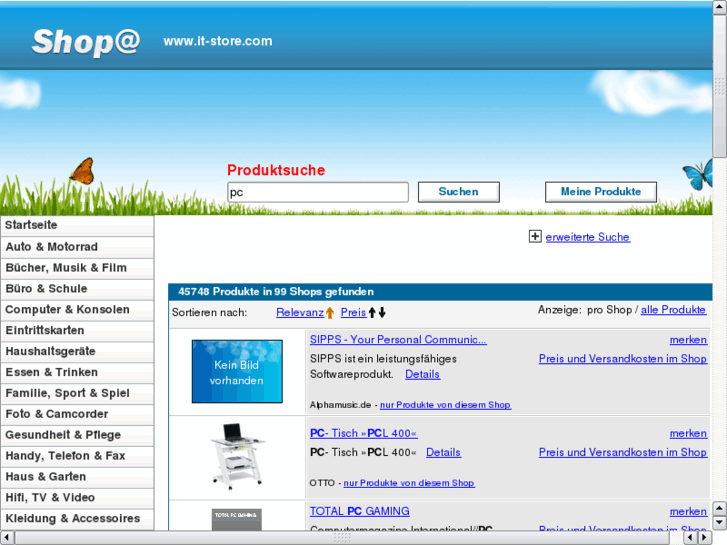Screen dimensions: 727x545
Task: Click the vertical scrollbar up arrow
Action: pos(720,7)
